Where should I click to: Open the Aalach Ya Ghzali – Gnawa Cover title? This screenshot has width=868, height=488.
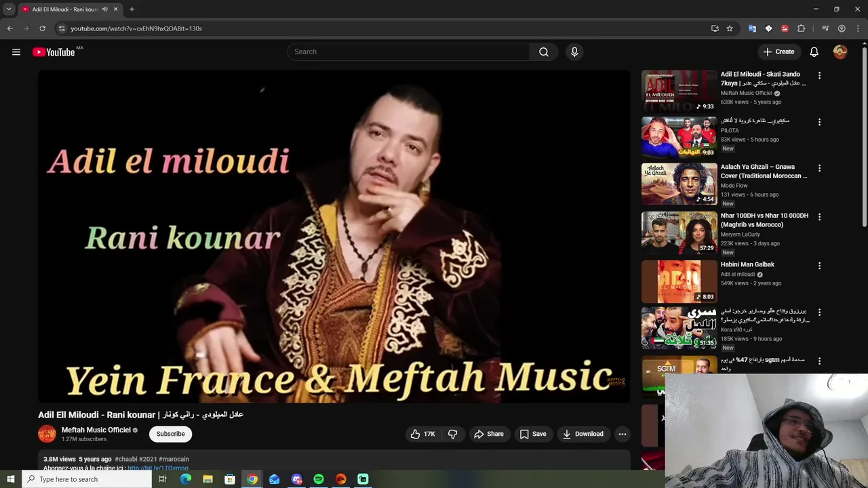(764, 171)
